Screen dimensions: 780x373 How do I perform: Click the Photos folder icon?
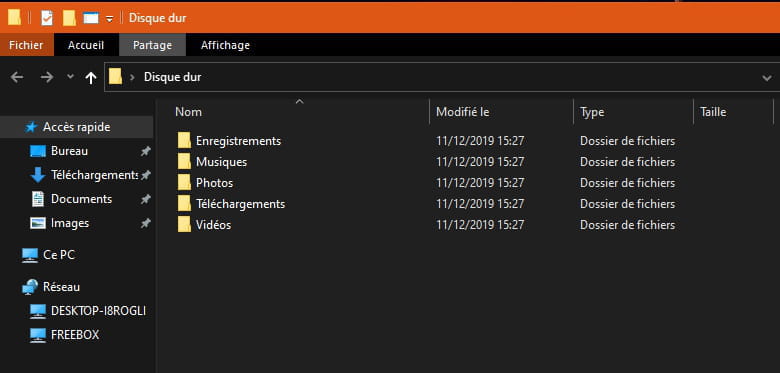pos(185,183)
